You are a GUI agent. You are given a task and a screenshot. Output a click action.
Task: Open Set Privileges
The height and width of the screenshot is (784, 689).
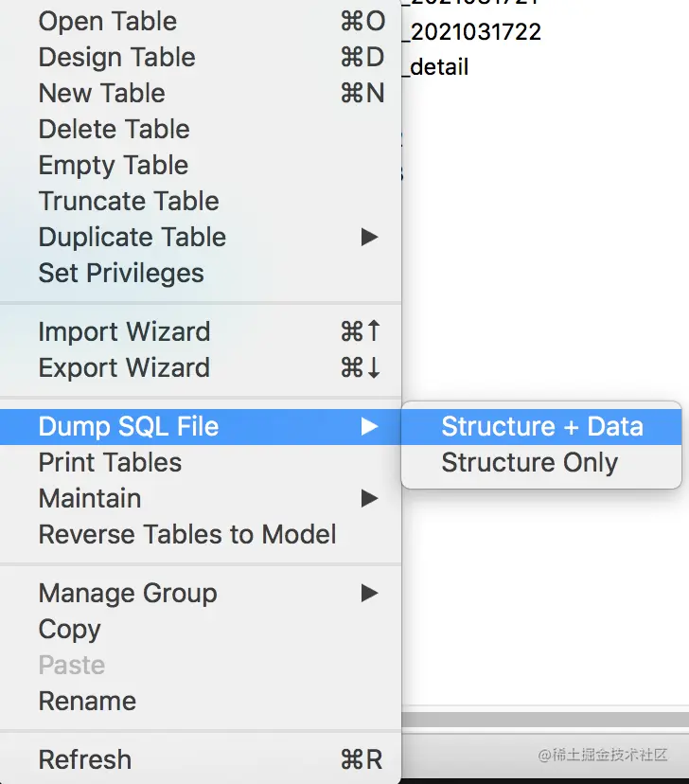click(x=121, y=274)
